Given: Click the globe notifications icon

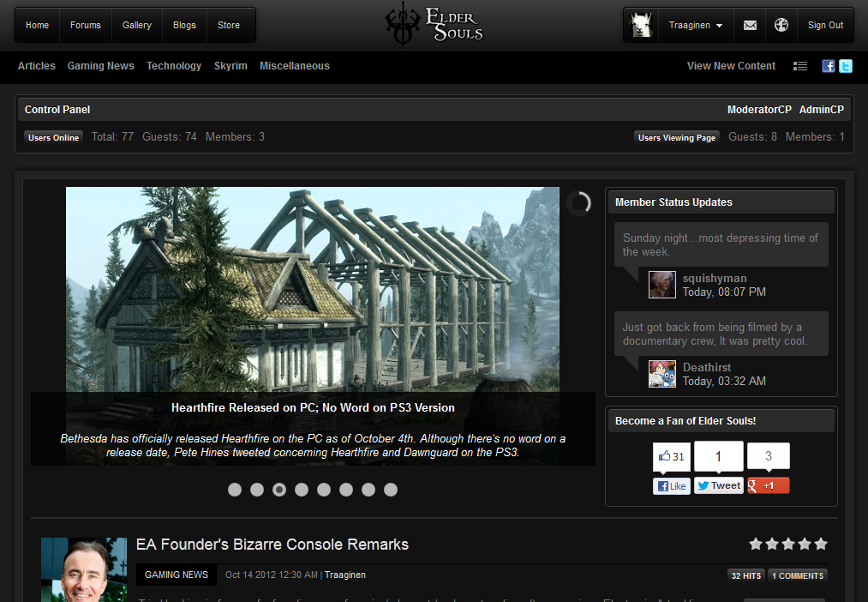Looking at the screenshot, I should [x=781, y=26].
